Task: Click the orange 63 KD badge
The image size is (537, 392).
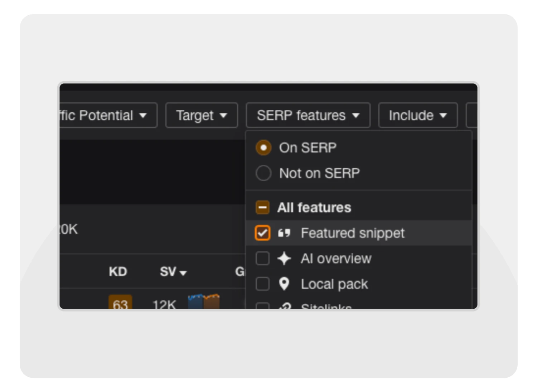Action: (120, 303)
